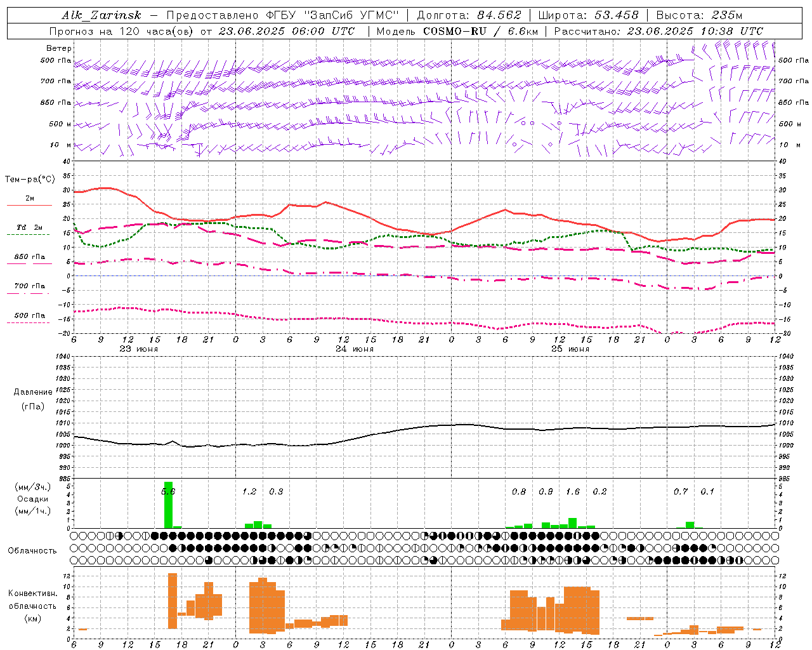
Task: Click the '0.9' precipitation total value
Action: (x=546, y=491)
